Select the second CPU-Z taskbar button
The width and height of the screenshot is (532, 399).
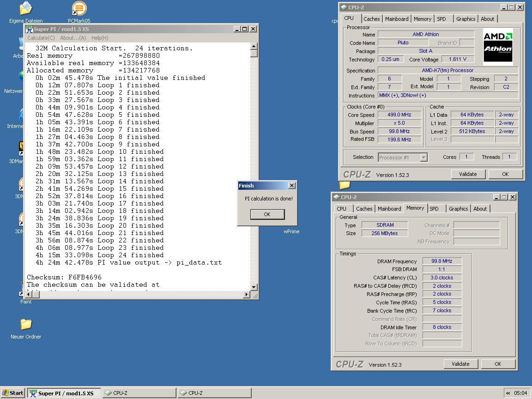point(214,393)
